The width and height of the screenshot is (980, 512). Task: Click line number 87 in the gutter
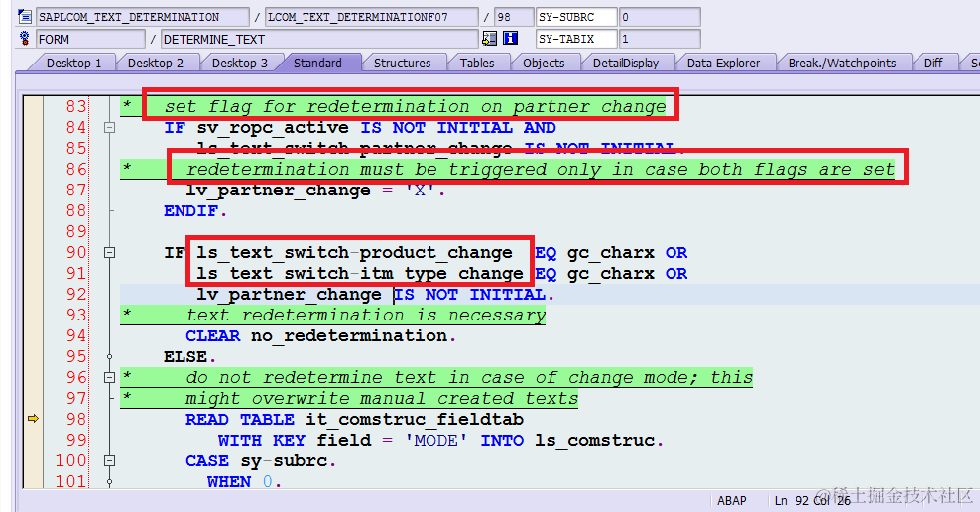click(76, 191)
